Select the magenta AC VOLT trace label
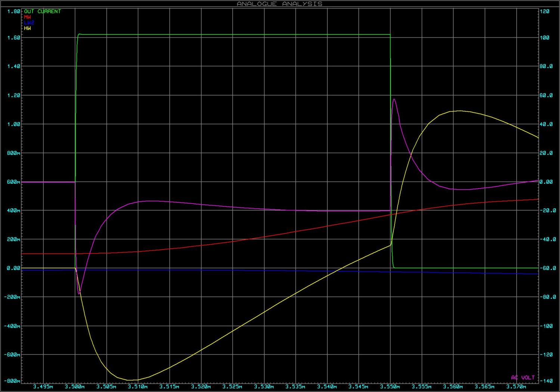The height and width of the screenshot is (392, 560). click(523, 378)
